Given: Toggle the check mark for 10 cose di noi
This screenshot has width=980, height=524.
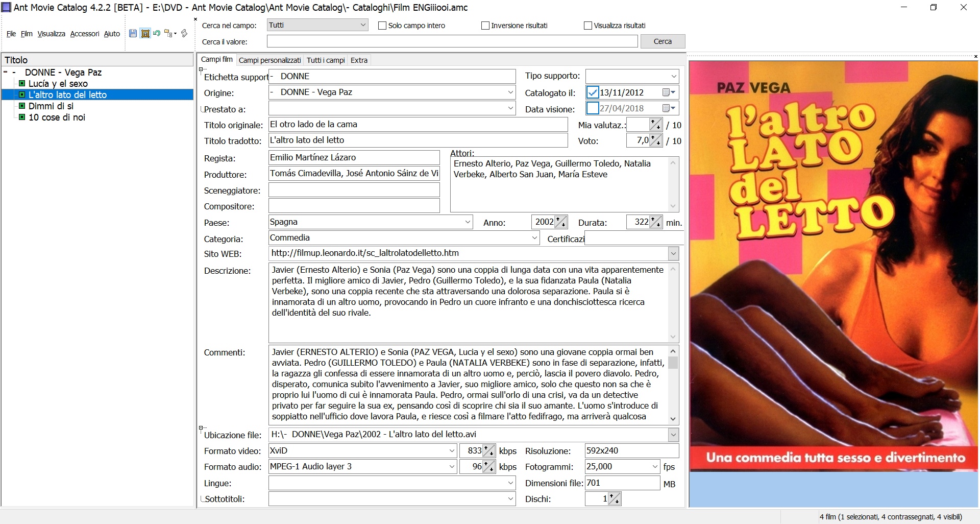Looking at the screenshot, I should pyautogui.click(x=22, y=117).
